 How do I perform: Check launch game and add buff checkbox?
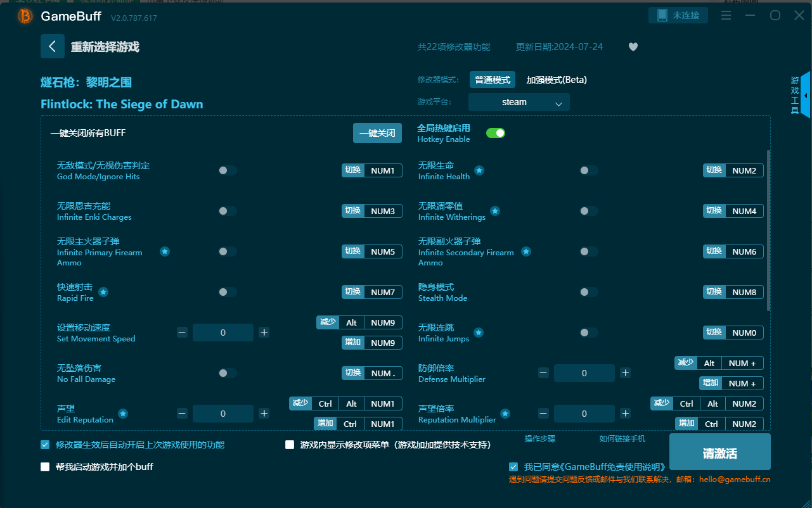(x=45, y=467)
